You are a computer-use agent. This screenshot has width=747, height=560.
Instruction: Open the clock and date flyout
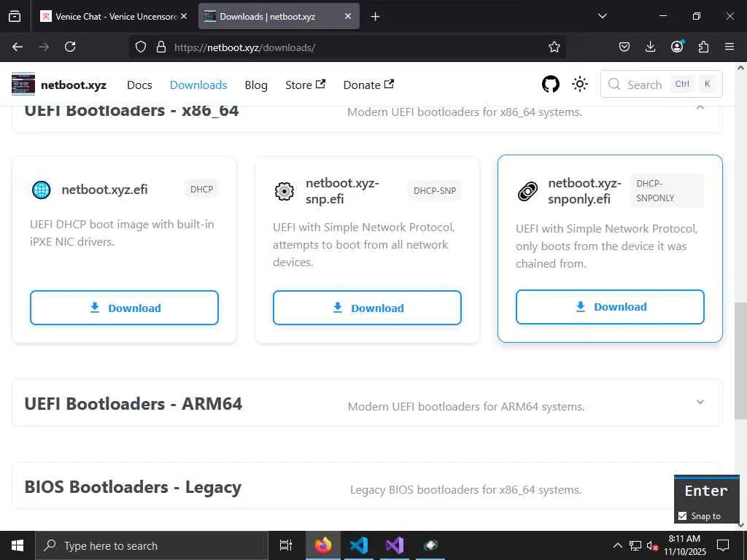tap(684, 545)
